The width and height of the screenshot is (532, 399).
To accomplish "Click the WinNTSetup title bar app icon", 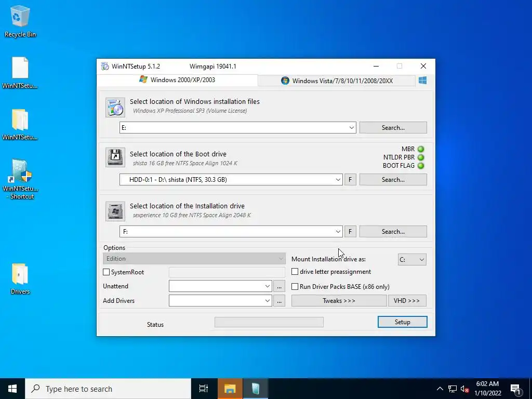I will point(105,66).
